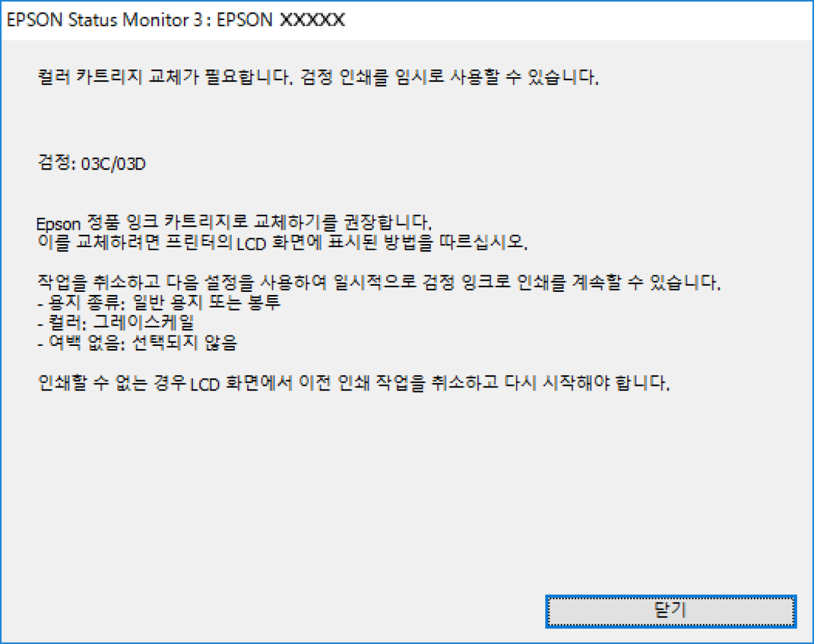Click the EPSON XXXXX printer name in title
The image size is (814, 644).
click(281, 20)
